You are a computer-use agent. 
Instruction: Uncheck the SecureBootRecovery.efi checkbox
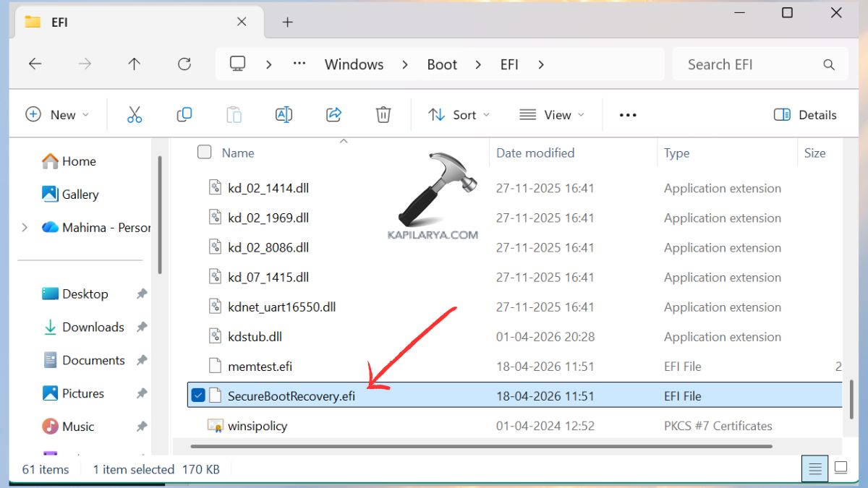[x=197, y=395]
